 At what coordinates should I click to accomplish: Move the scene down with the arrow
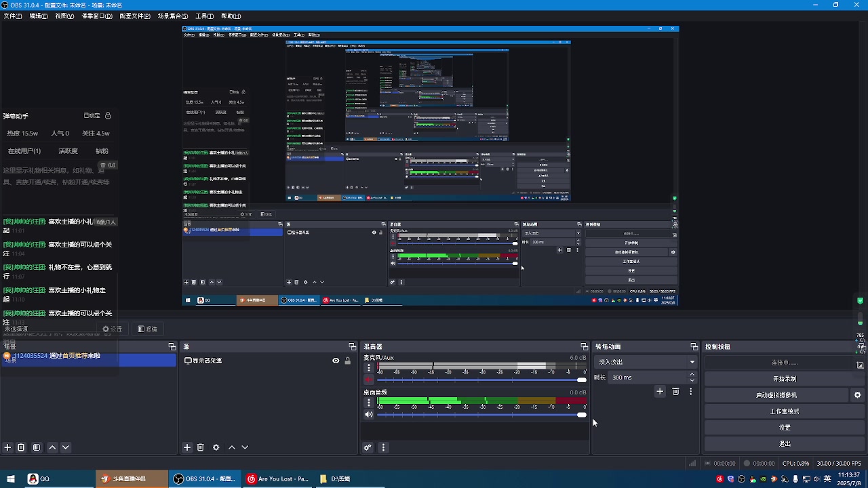pos(66,447)
